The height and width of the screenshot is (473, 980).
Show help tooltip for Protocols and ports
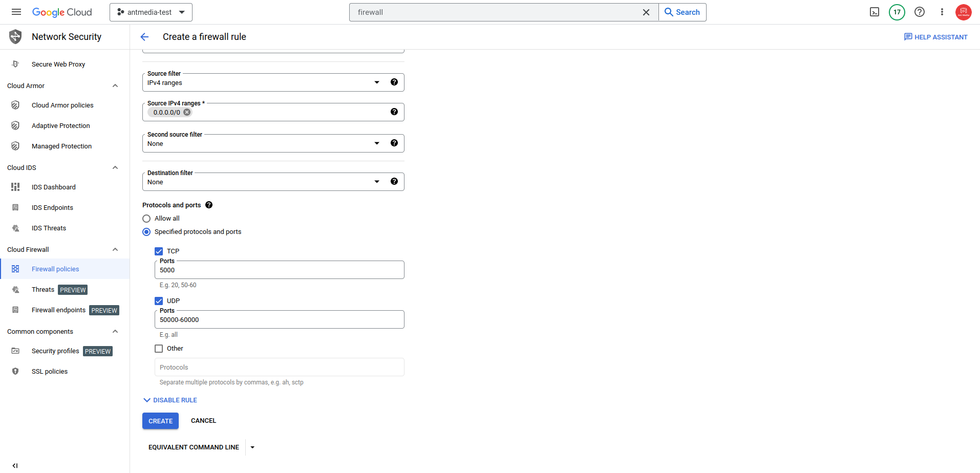209,205
